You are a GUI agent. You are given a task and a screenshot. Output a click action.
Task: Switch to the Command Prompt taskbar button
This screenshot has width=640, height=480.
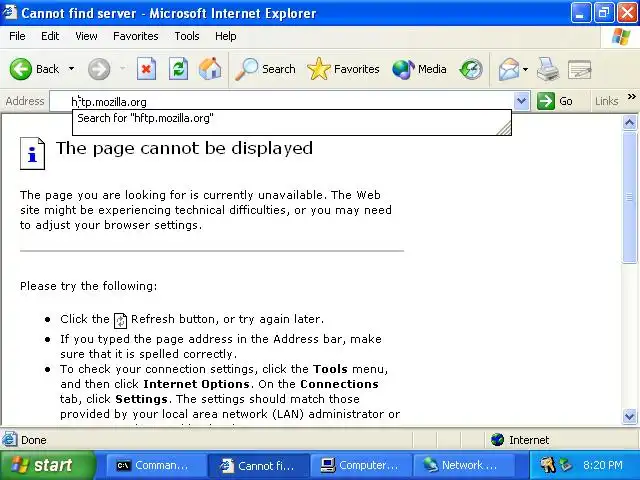click(x=156, y=465)
